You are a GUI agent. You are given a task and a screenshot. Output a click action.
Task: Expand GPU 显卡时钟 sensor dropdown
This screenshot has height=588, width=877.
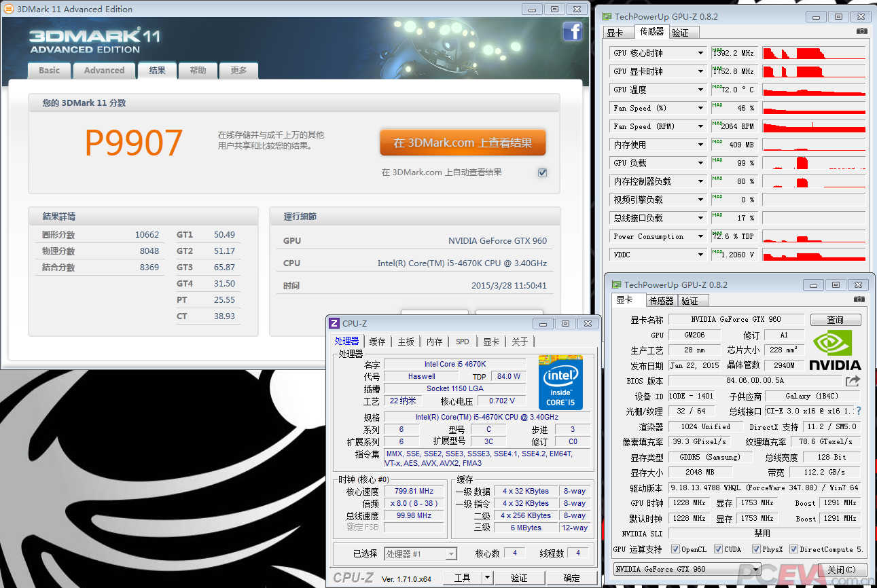(700, 71)
